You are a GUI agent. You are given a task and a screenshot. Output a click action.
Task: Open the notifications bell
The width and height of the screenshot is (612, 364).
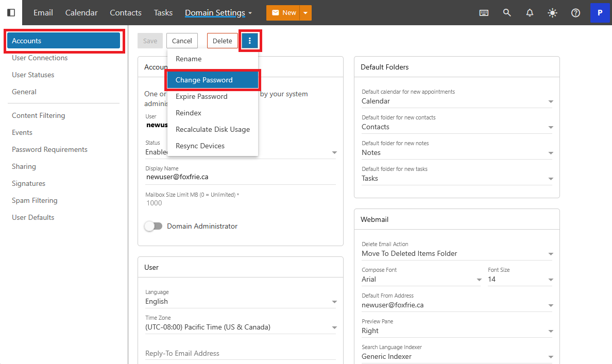(530, 13)
